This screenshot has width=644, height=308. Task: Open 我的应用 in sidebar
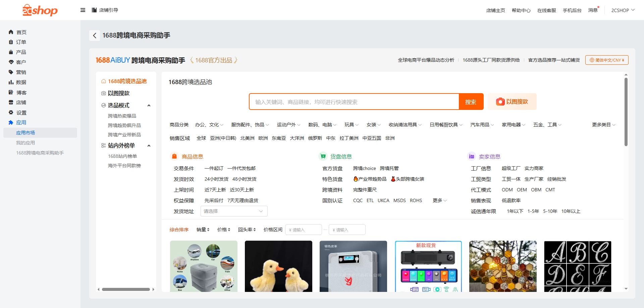[25, 143]
